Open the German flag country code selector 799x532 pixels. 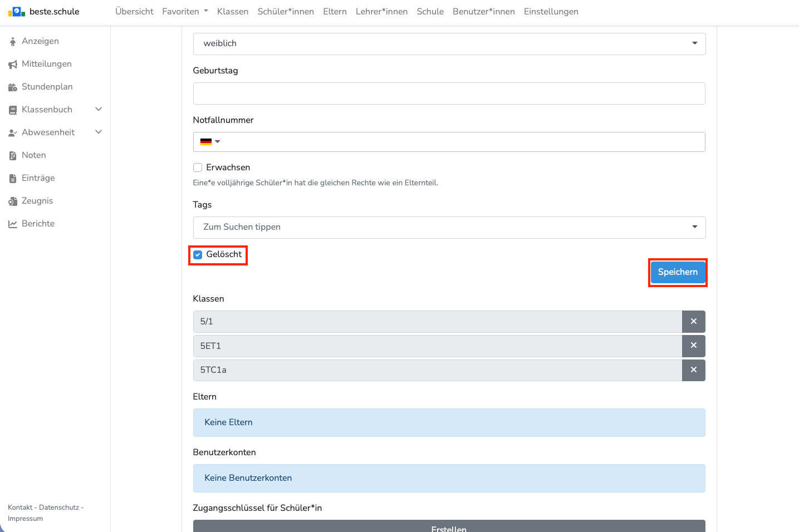(210, 142)
